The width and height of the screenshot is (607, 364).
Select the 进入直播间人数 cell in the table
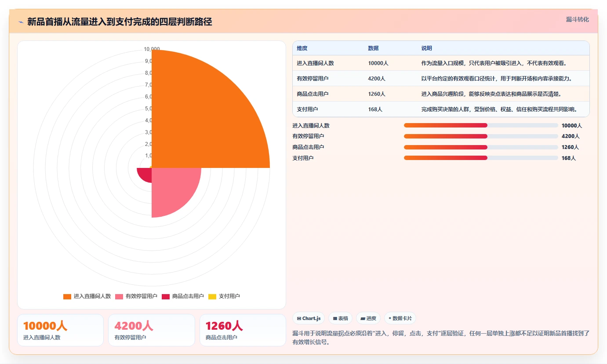315,63
